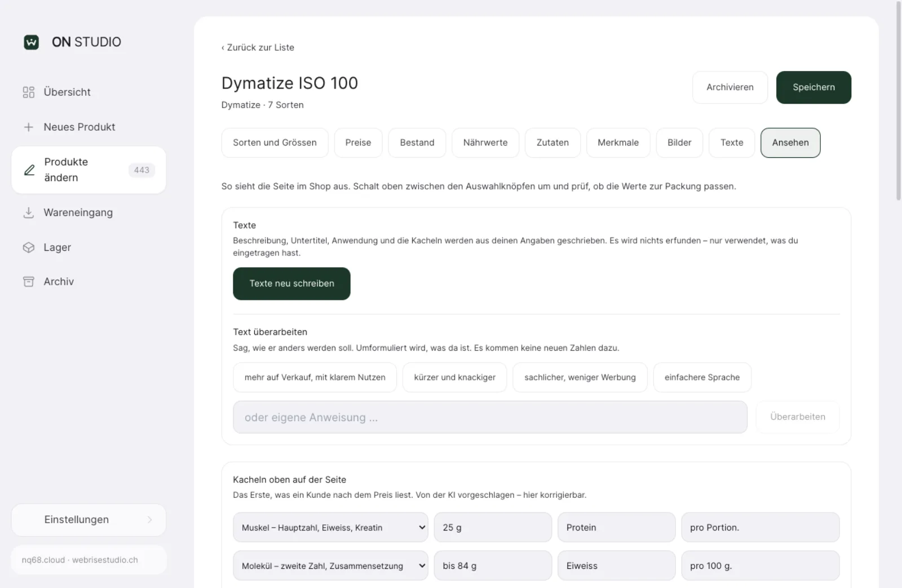Open the 'Muskel – Hauptzahl' dropdown
This screenshot has width=902, height=588.
(x=330, y=527)
